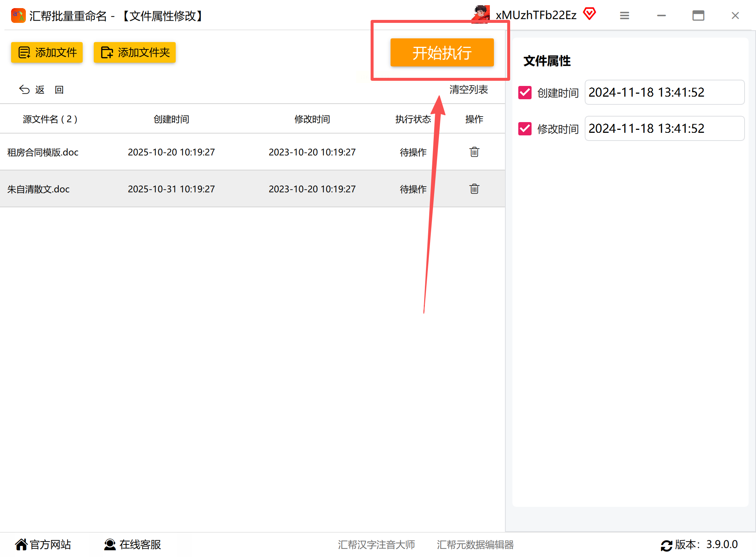
Task: Edit the 创建时间 date field
Action: 664,92
